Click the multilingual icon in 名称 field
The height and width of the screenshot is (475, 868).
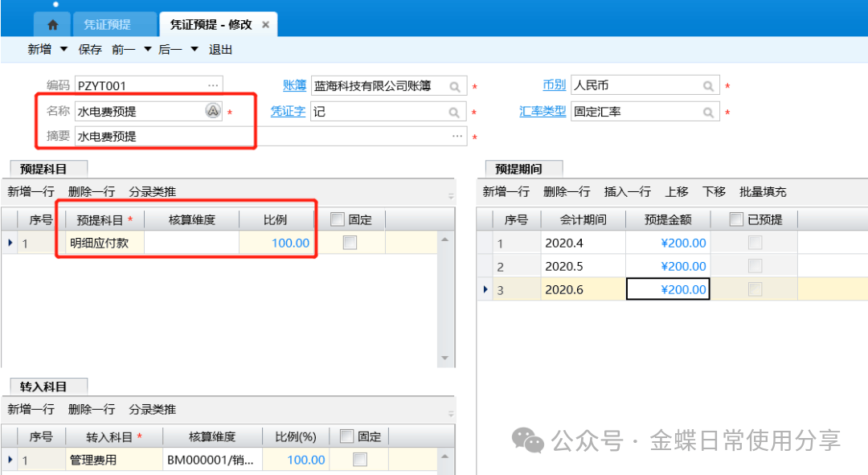tap(212, 112)
